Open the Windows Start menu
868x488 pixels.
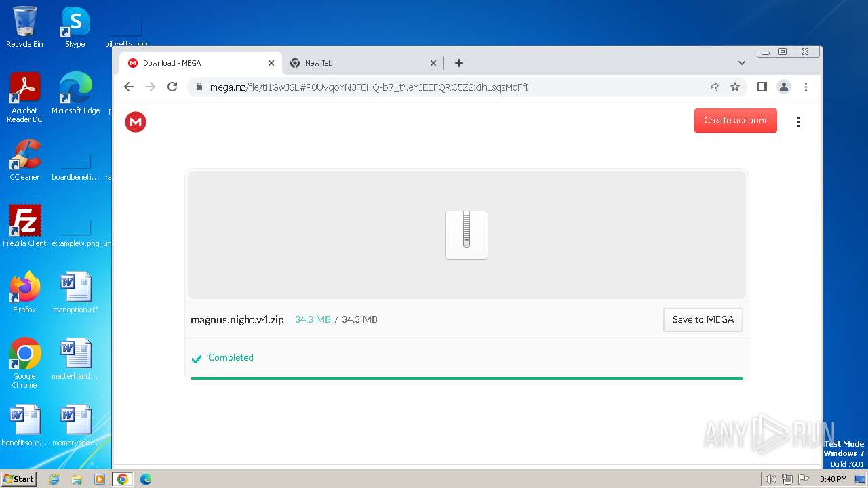[x=19, y=479]
